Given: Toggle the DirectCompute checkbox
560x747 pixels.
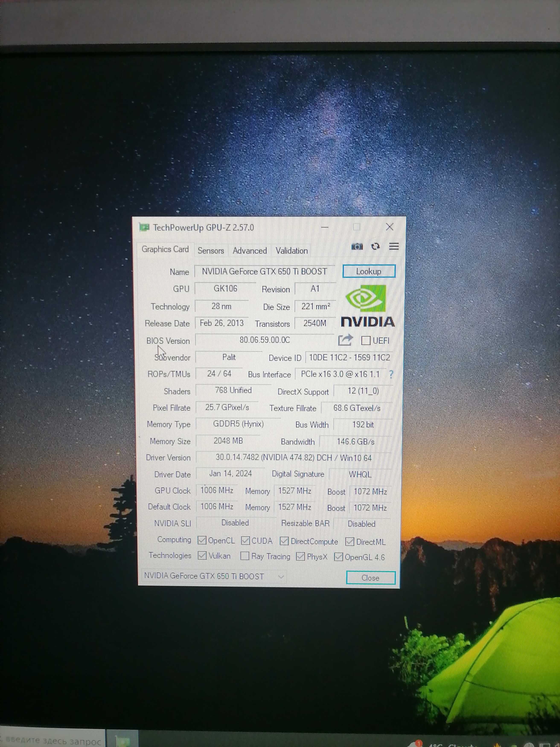Looking at the screenshot, I should [284, 541].
